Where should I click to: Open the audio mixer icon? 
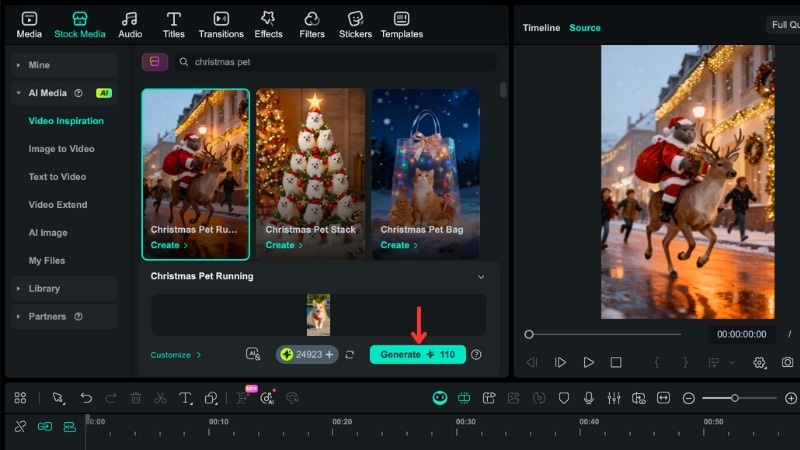coord(614,398)
